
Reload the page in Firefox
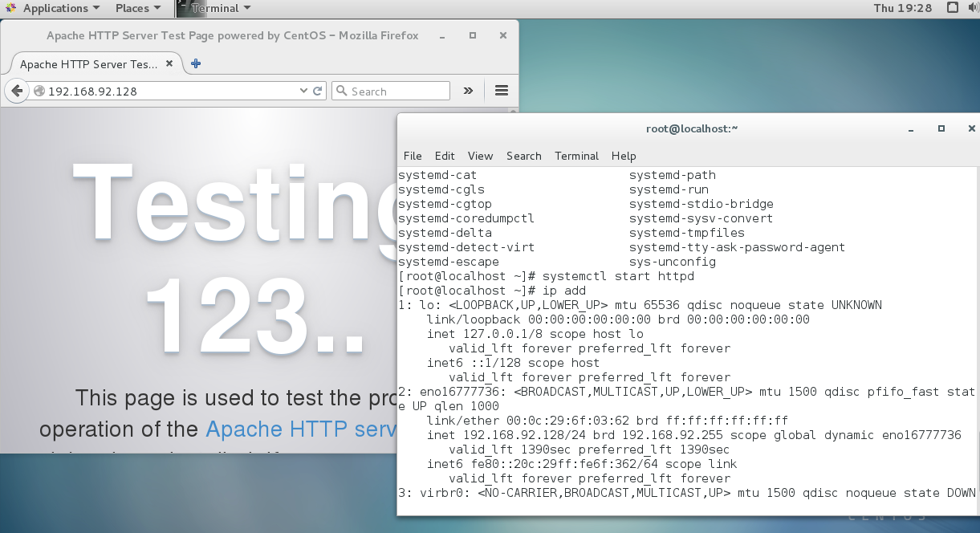[318, 92]
